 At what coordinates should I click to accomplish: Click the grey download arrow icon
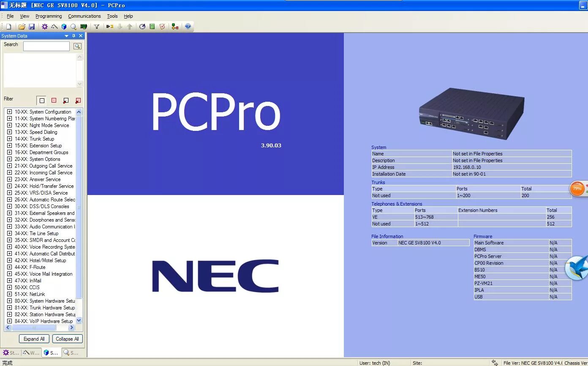(120, 27)
